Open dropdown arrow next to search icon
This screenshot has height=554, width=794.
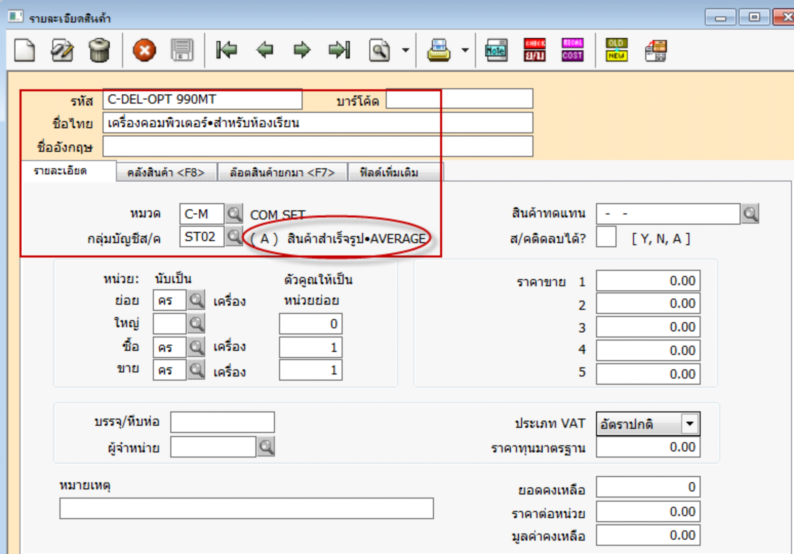coord(405,49)
